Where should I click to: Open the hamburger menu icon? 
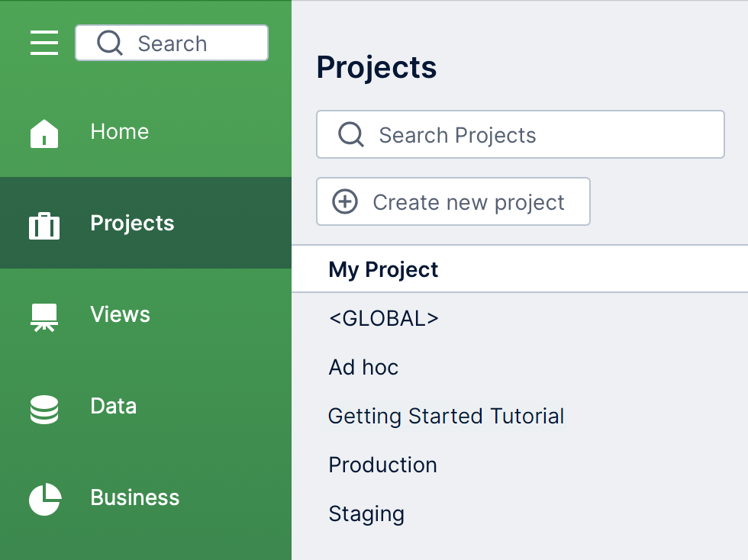(x=44, y=43)
